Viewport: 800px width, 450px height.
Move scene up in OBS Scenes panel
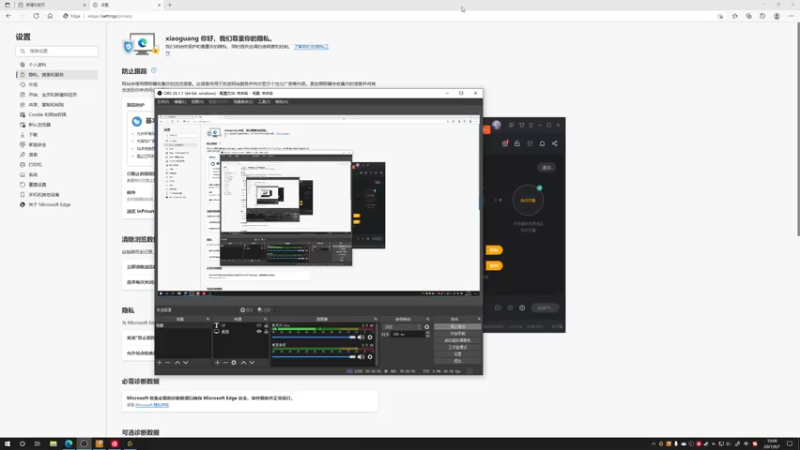[x=177, y=362]
